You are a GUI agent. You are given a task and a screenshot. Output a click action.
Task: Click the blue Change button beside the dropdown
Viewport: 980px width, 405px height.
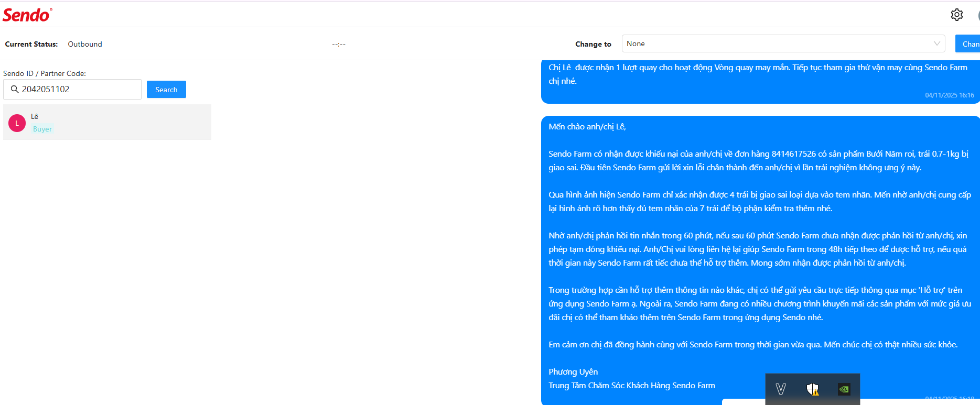coord(967,43)
